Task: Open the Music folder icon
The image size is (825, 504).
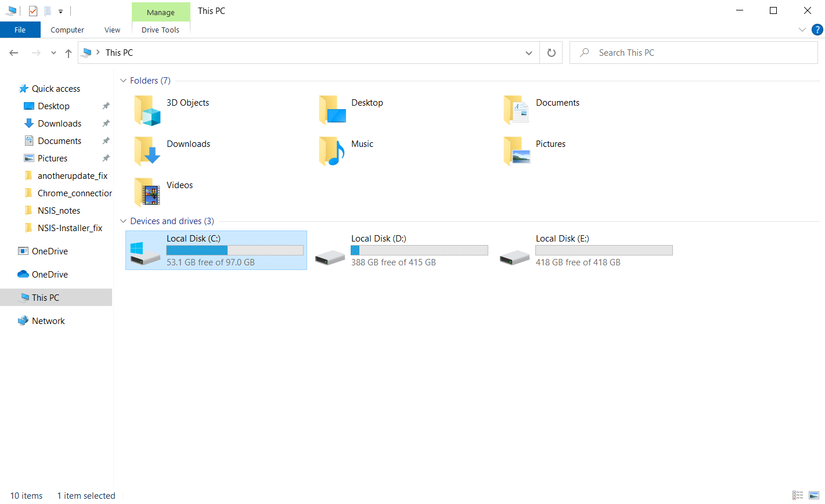Action: 332,152
